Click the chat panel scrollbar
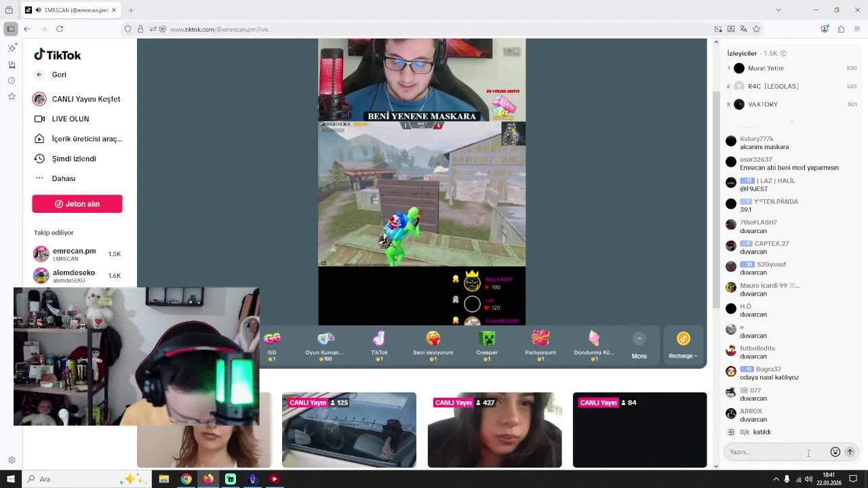Image resolution: width=868 pixels, height=488 pixels. (717, 200)
